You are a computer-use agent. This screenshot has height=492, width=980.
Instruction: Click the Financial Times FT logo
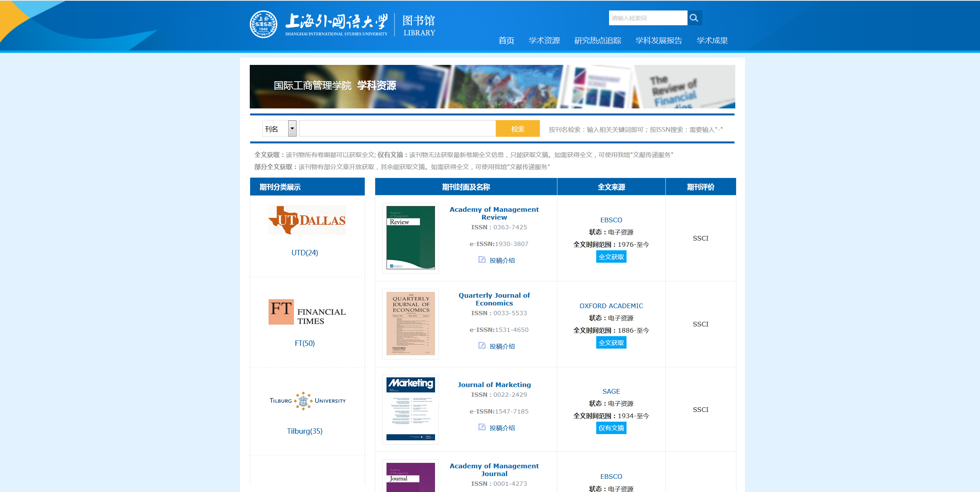tap(307, 312)
